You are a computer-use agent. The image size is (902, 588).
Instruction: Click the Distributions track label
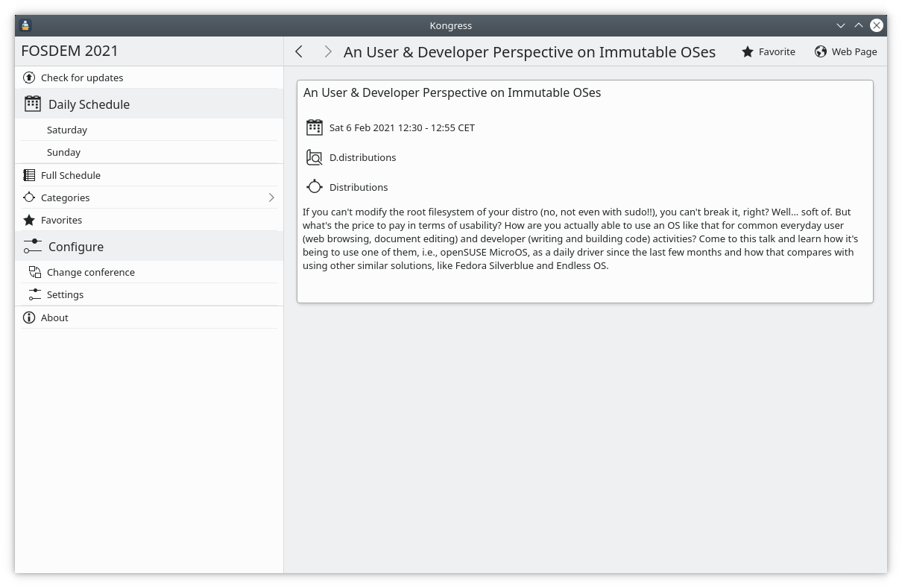[359, 187]
